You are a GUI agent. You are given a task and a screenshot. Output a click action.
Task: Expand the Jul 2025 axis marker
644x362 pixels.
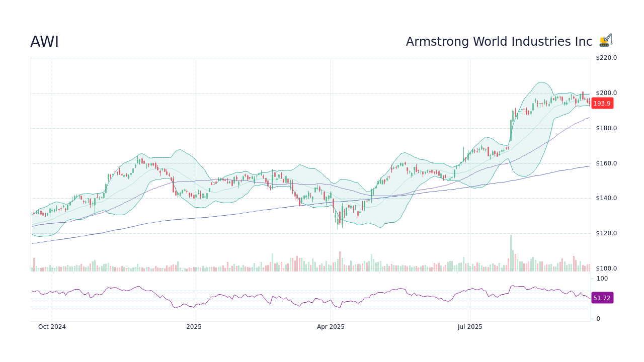click(470, 326)
